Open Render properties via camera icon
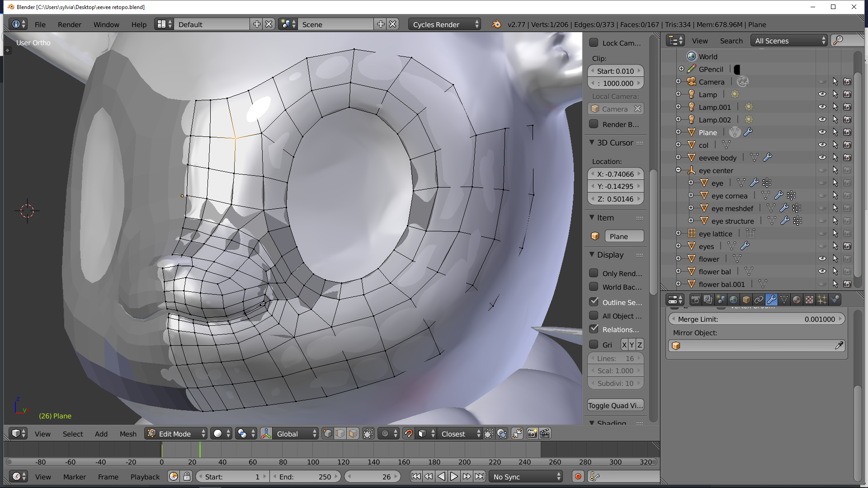The width and height of the screenshot is (868, 488). click(x=696, y=300)
